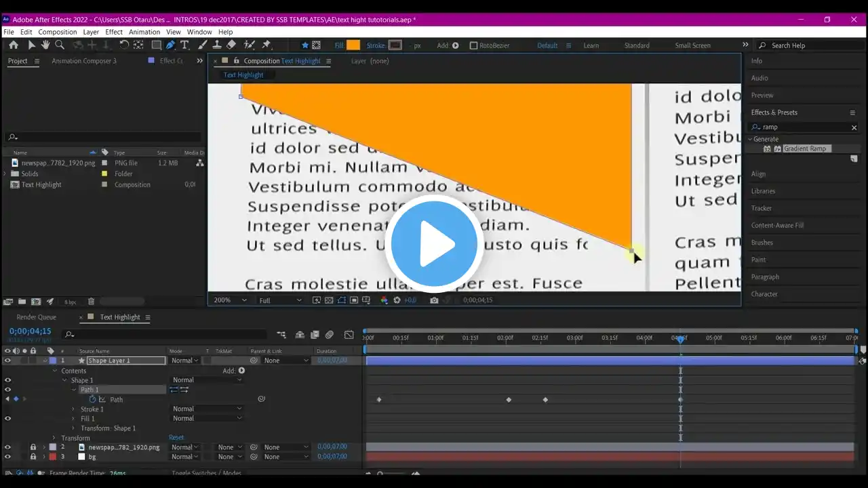Image resolution: width=868 pixels, height=488 pixels.
Task: Select the Brush tool
Action: (x=203, y=45)
